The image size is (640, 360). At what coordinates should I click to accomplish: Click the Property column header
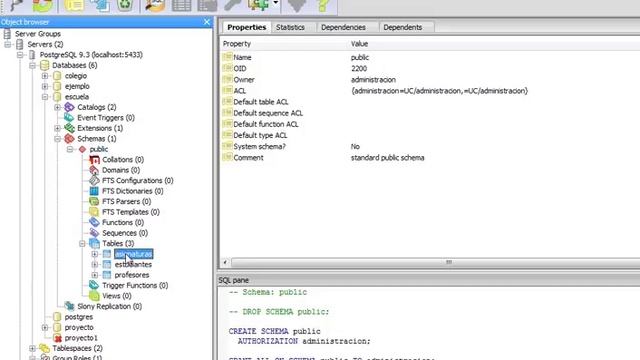tap(237, 44)
